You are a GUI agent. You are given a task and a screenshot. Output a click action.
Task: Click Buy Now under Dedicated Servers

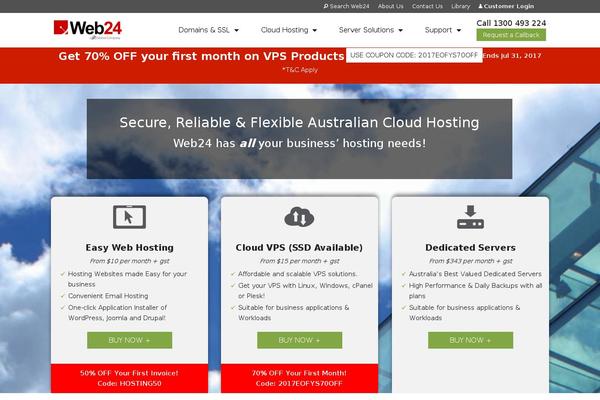(470, 340)
